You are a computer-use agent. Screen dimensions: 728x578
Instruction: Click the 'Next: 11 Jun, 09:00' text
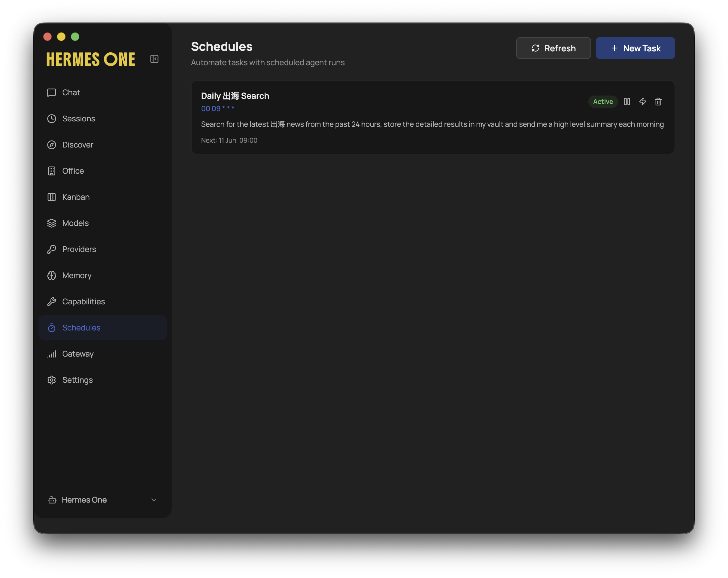click(229, 140)
